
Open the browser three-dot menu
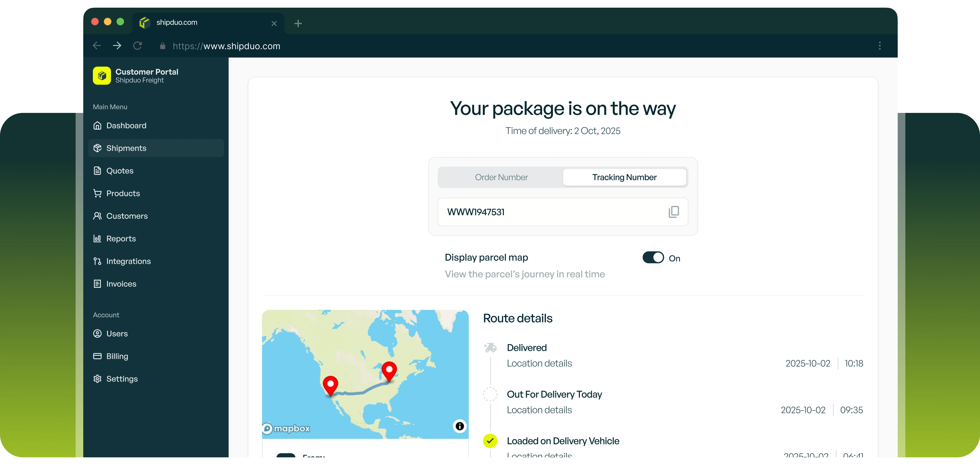[x=880, y=46]
